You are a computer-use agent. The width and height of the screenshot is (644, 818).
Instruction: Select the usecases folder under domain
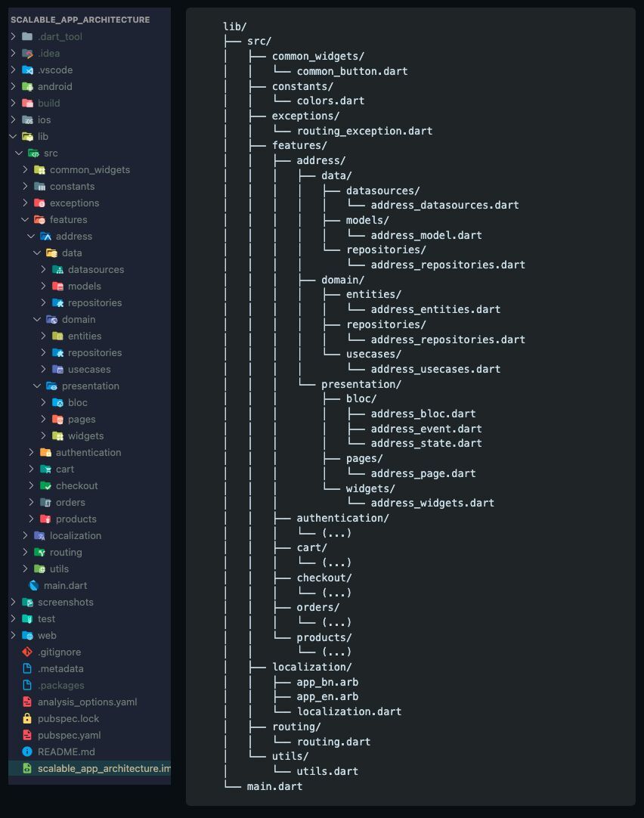[x=89, y=369]
